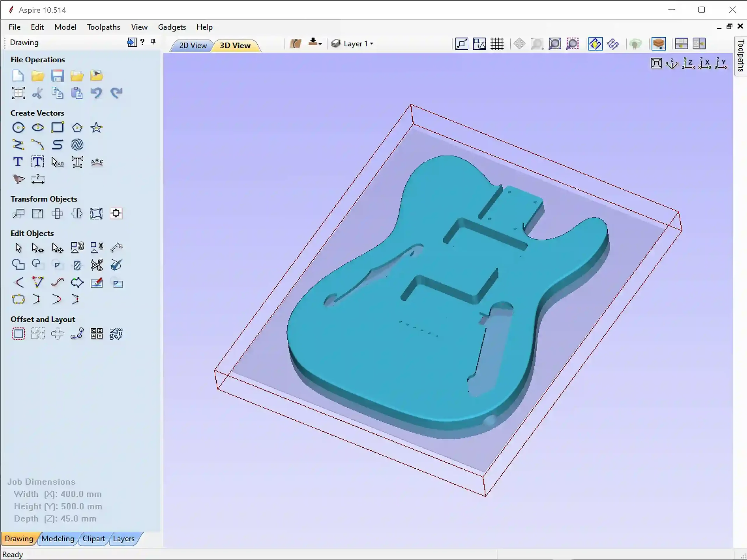Screen dimensions: 747x560
Task: Open an existing file folder icon
Action: click(x=37, y=76)
